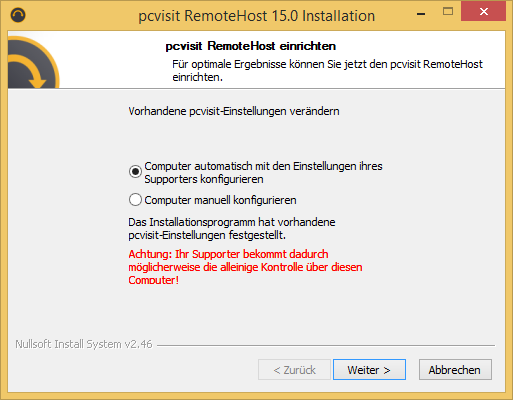Image resolution: width=513 pixels, height=400 pixels.
Task: Click the large pcvisit arrow logo in the header
Action: [33, 62]
